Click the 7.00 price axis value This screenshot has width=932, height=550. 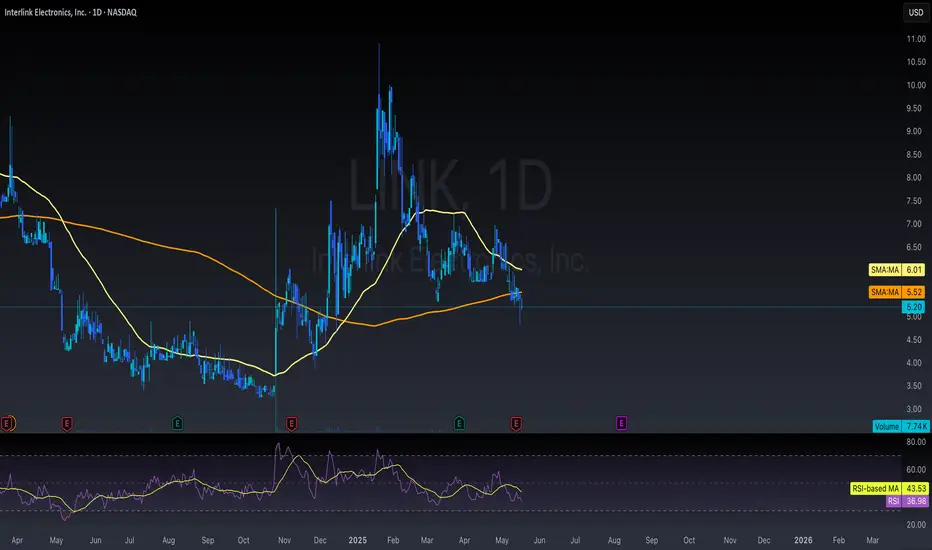click(x=914, y=224)
